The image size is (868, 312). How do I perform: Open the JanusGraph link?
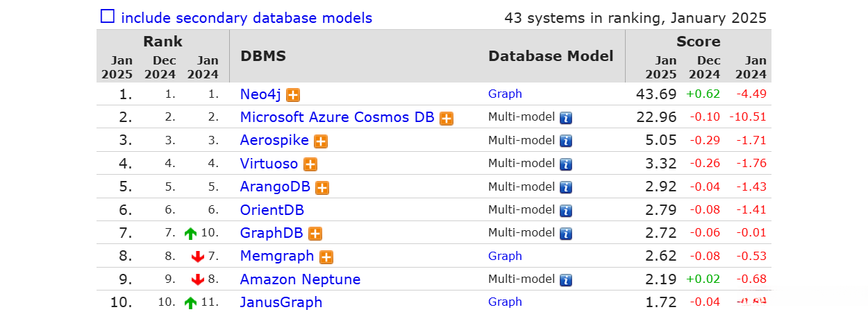[x=281, y=302]
